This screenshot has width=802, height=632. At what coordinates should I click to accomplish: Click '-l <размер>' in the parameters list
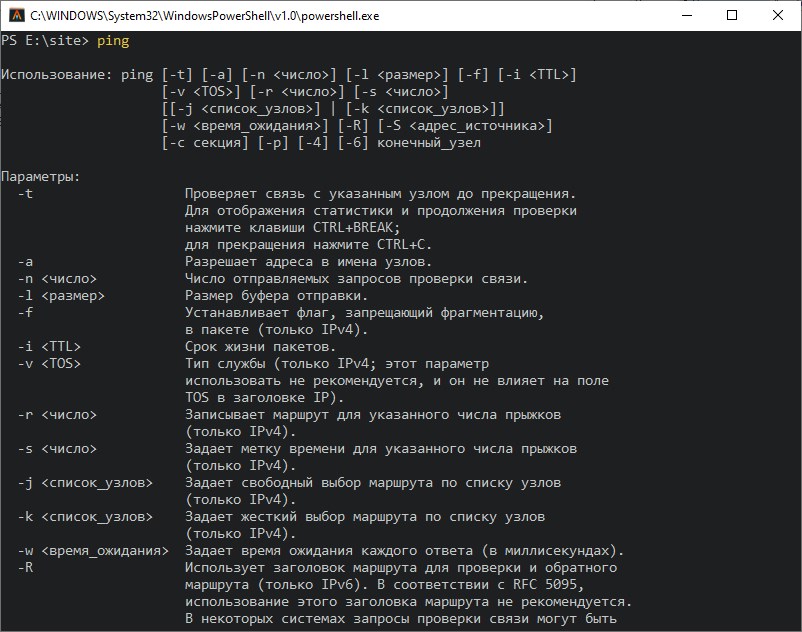[61, 296]
